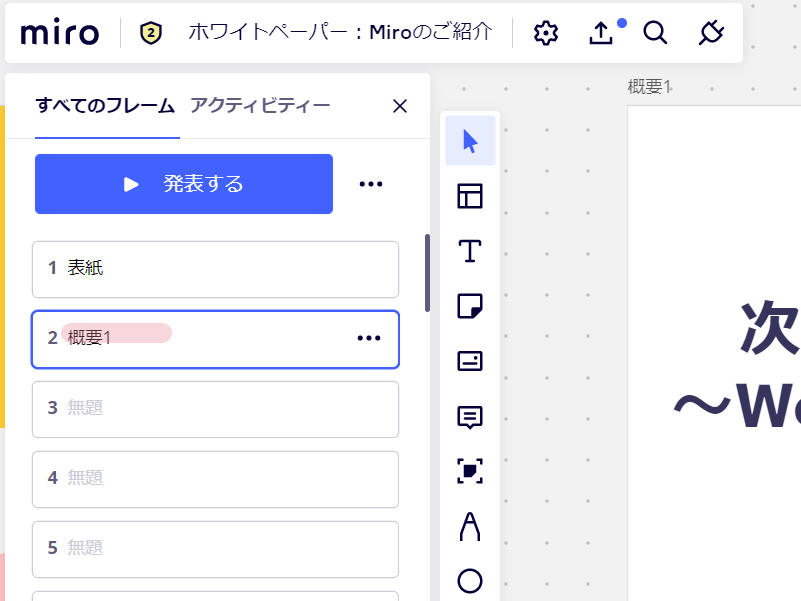Select frame 1 表紙
The height and width of the screenshot is (601, 801).
(x=216, y=269)
